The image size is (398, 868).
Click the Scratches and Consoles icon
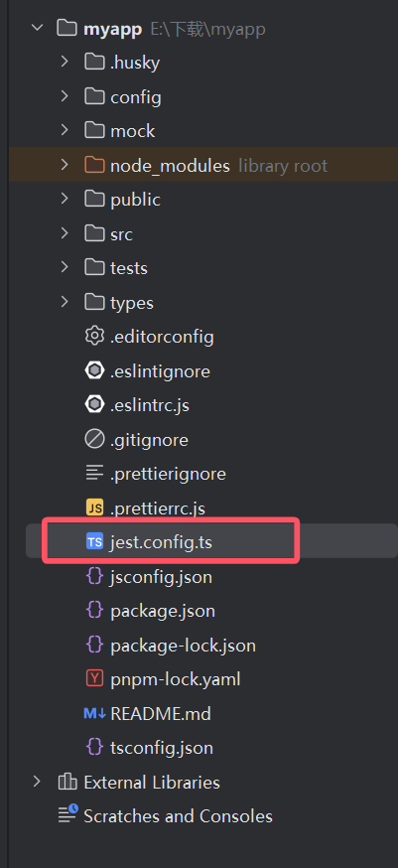coord(68,816)
